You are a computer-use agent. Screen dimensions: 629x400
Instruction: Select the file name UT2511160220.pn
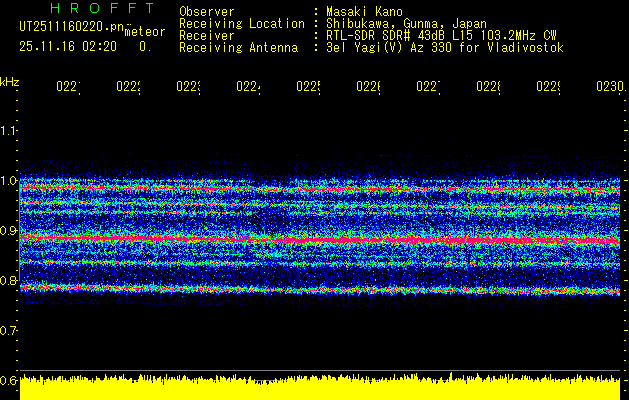[71, 27]
